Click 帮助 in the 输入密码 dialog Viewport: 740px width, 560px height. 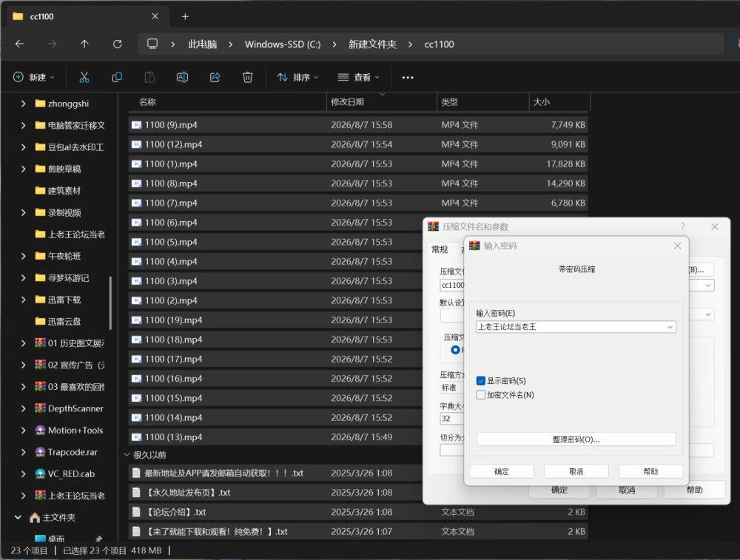(650, 471)
